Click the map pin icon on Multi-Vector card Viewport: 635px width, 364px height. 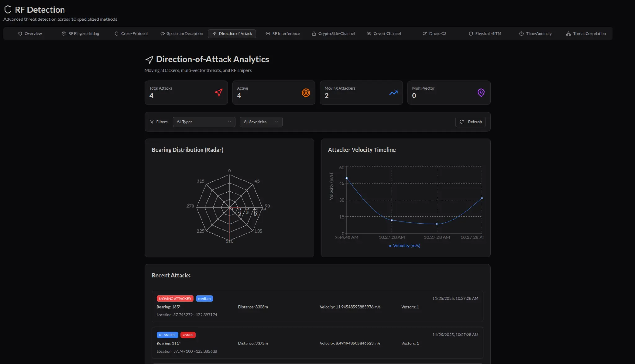coord(481,92)
